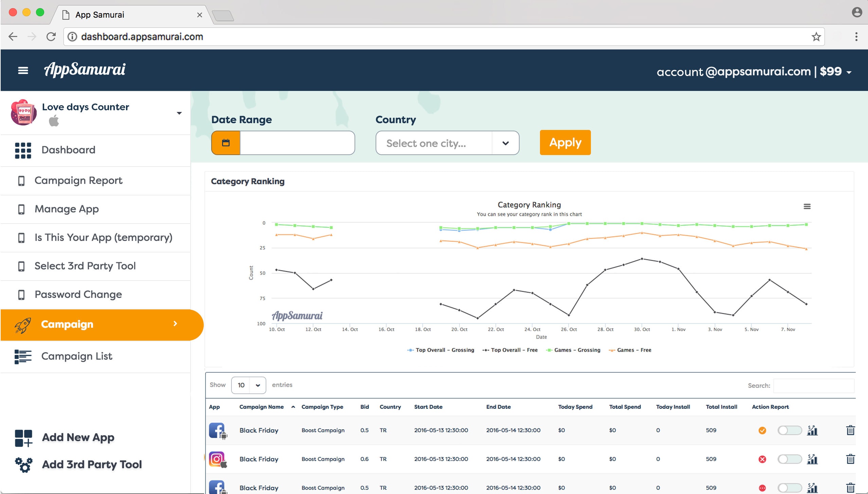868x494 pixels.
Task: View report chart for second campaign row
Action: 812,459
